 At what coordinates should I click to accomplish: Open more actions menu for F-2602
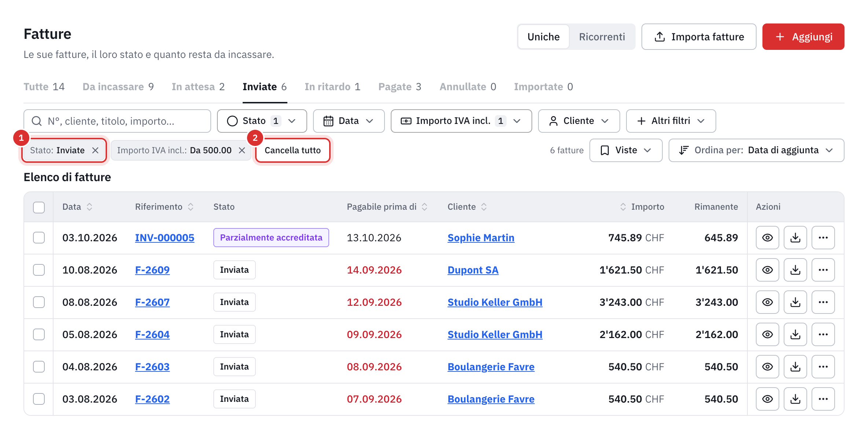[823, 399]
